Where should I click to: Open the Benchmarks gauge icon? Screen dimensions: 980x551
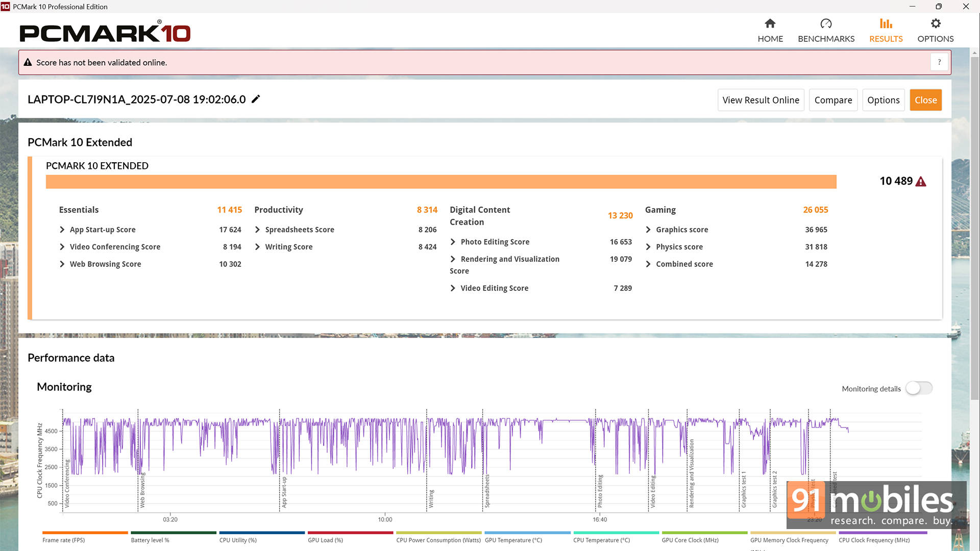click(826, 23)
